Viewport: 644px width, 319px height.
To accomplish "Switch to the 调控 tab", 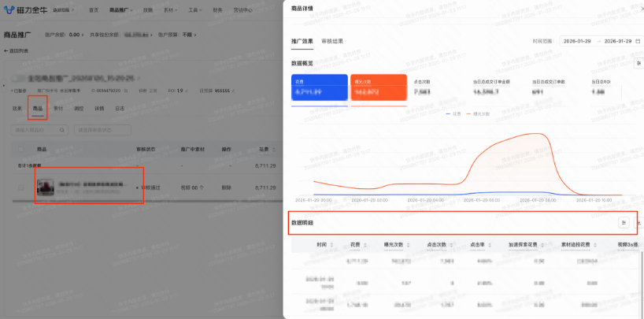I will point(79,109).
